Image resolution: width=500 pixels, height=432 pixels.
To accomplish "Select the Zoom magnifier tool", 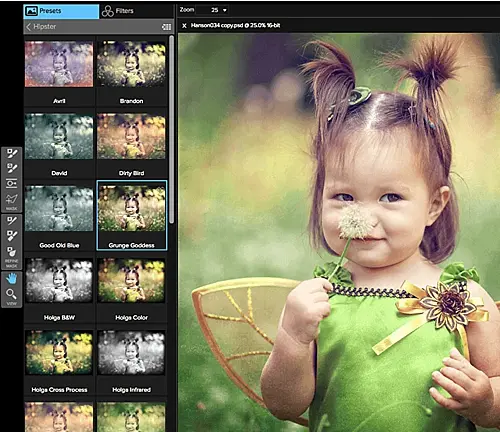I will [11, 294].
